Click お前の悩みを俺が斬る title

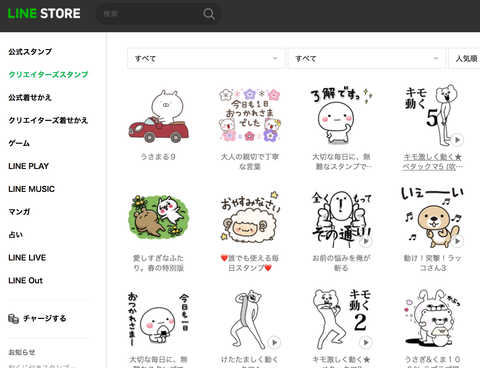[x=341, y=263]
